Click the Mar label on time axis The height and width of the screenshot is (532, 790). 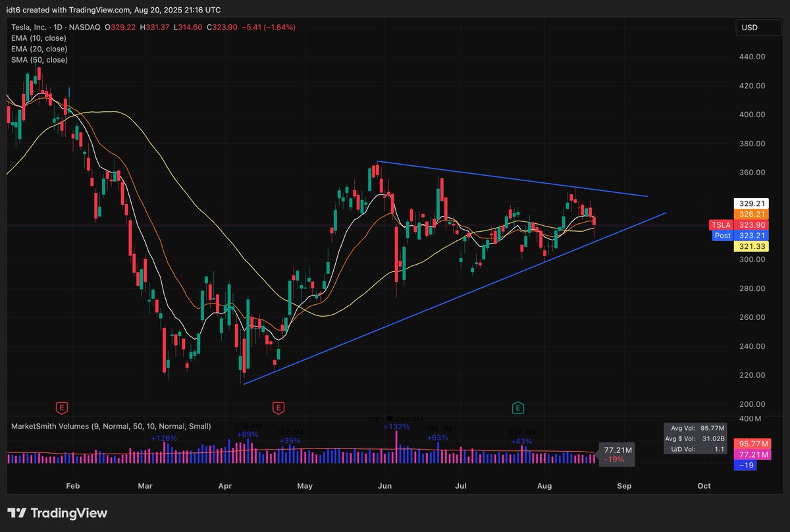click(x=145, y=486)
